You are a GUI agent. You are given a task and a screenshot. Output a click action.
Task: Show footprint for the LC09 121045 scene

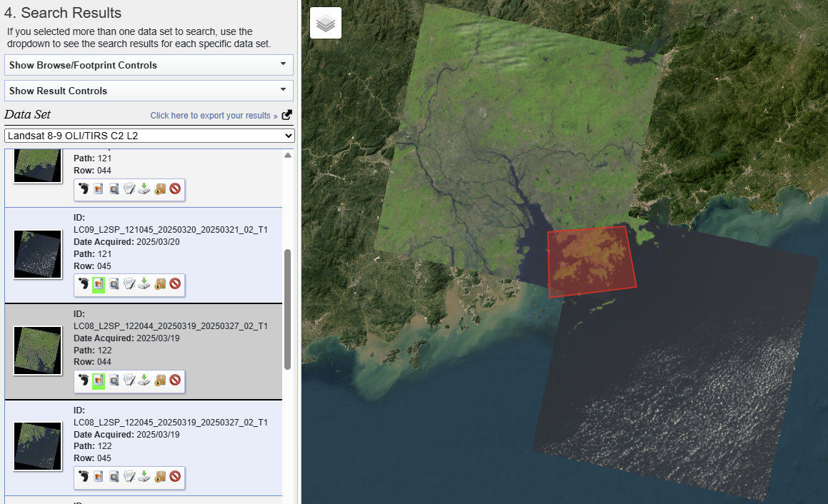[x=84, y=284]
